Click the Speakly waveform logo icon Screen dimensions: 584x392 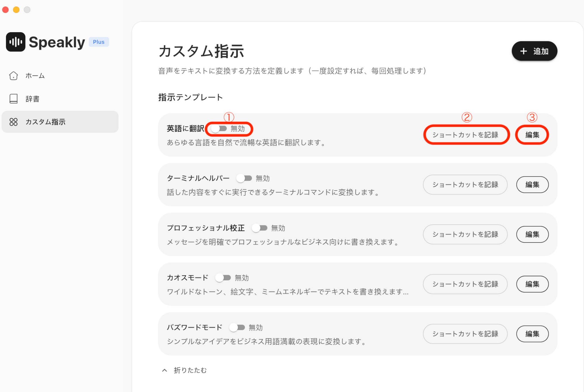coord(16,42)
